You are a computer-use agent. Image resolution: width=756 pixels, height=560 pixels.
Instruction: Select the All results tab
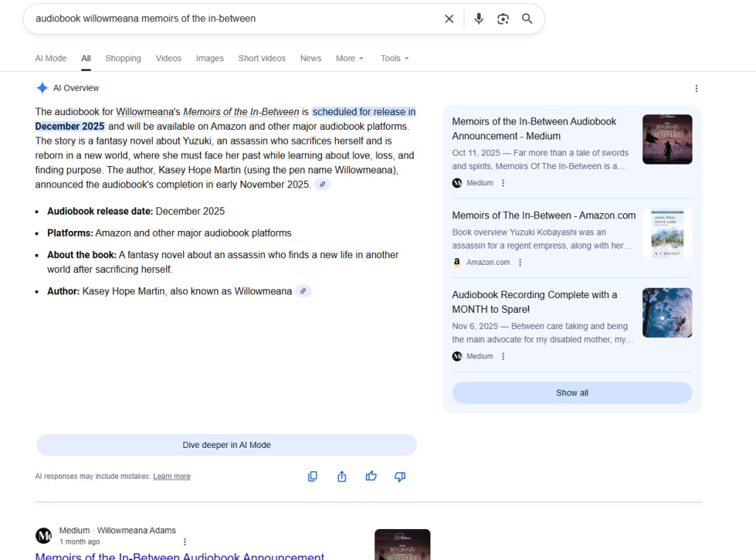pyautogui.click(x=86, y=58)
